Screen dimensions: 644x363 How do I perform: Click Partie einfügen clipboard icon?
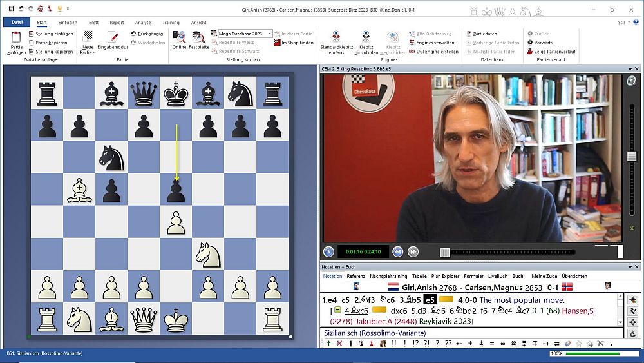[x=17, y=38]
